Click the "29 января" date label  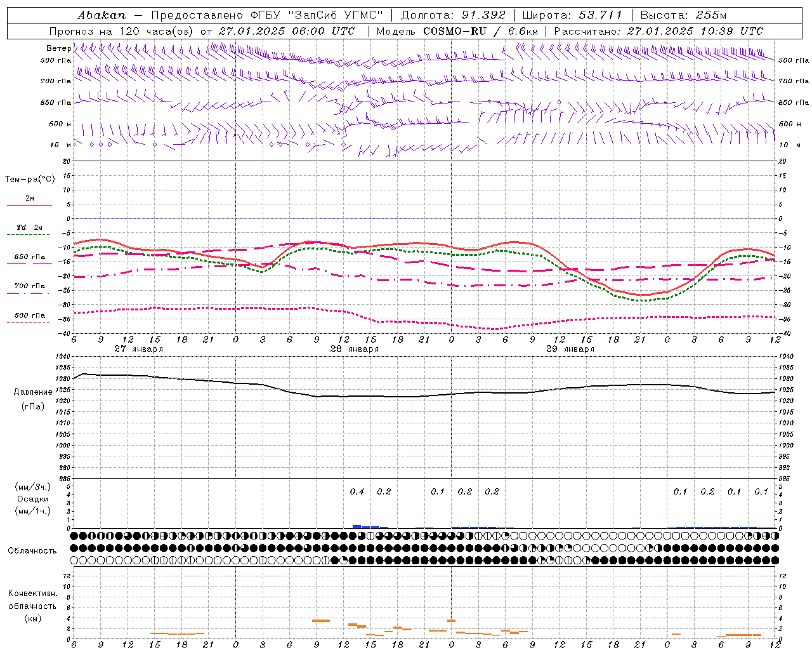pos(570,349)
